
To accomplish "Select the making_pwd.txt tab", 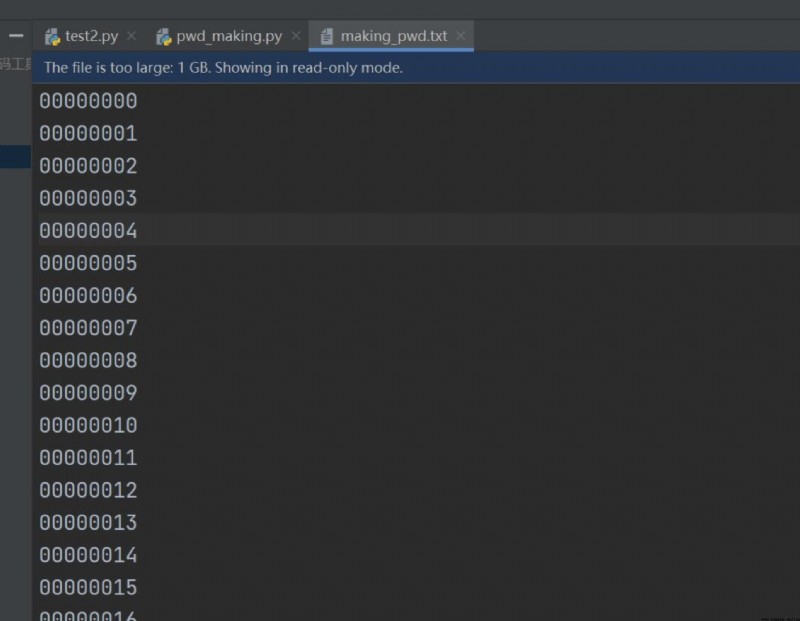I will 393,36.
